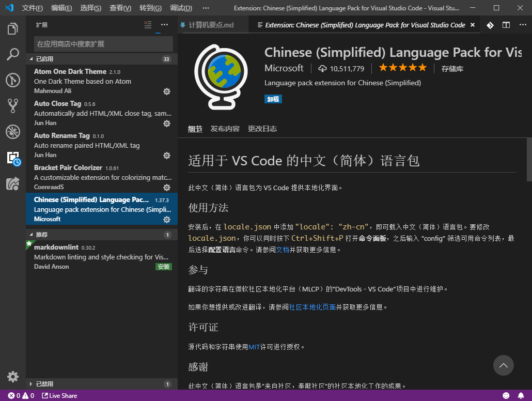This screenshot has height=401, width=532.
Task: Open the Search view in activity bar
Action: (13, 54)
